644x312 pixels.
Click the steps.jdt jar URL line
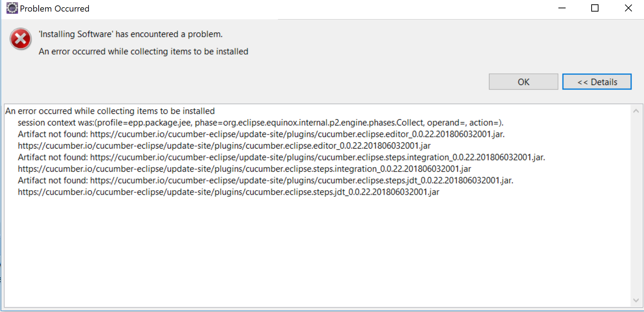click(x=228, y=192)
